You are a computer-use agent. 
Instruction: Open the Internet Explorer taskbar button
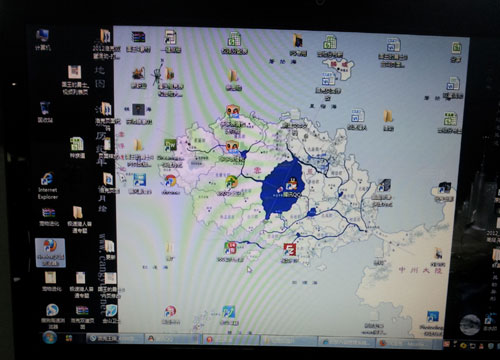[x=347, y=342]
